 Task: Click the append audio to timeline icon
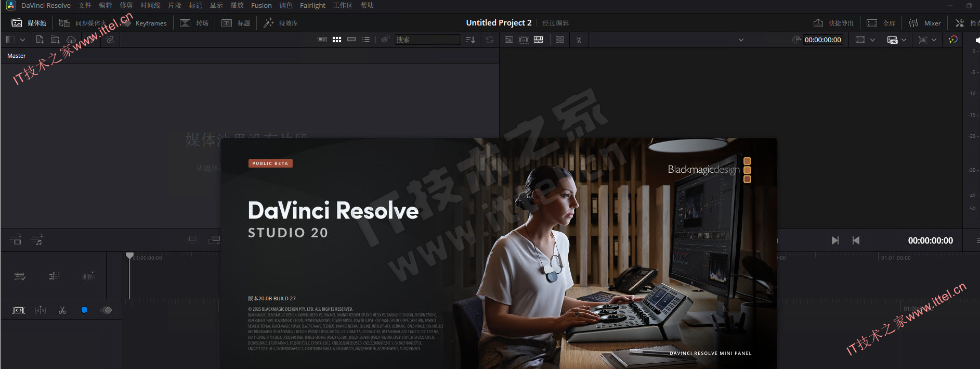pyautogui.click(x=37, y=239)
